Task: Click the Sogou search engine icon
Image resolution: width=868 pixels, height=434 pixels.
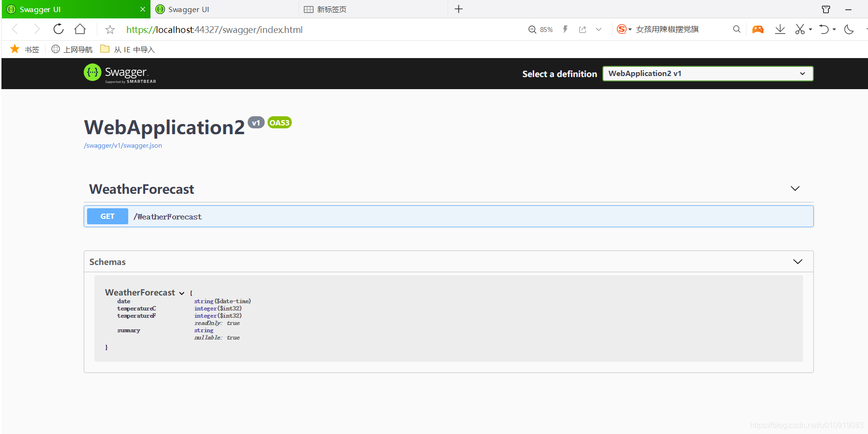Action: click(x=622, y=29)
